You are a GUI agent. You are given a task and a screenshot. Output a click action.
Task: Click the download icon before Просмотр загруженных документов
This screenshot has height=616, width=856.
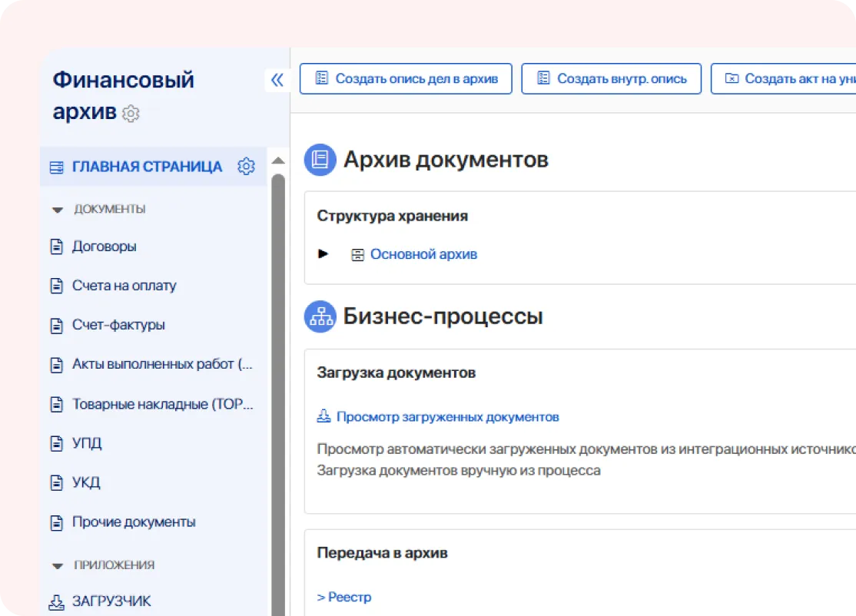click(x=325, y=416)
